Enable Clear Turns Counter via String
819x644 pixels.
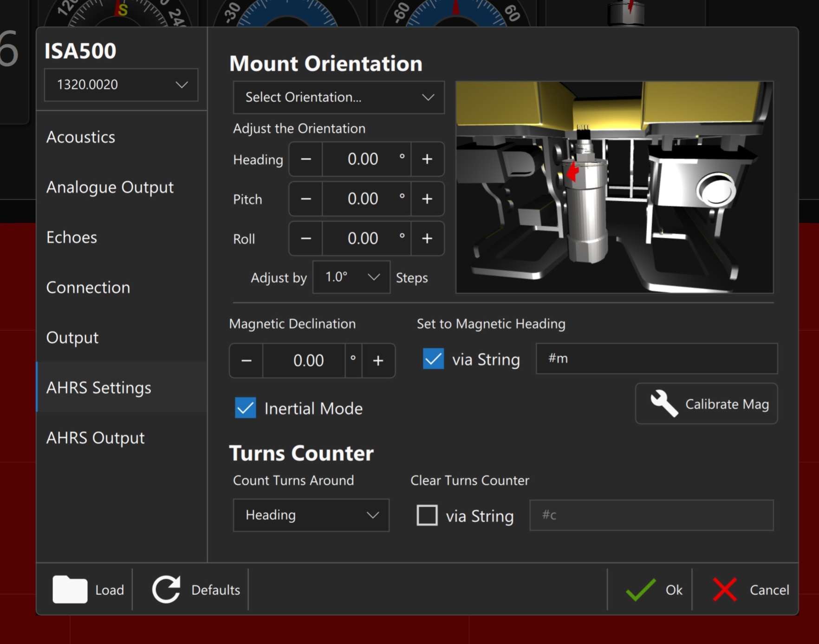427,515
